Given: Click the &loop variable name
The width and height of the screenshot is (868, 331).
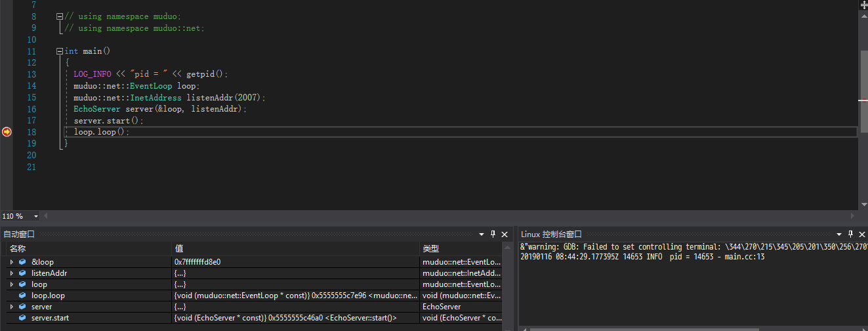Looking at the screenshot, I should 42,262.
